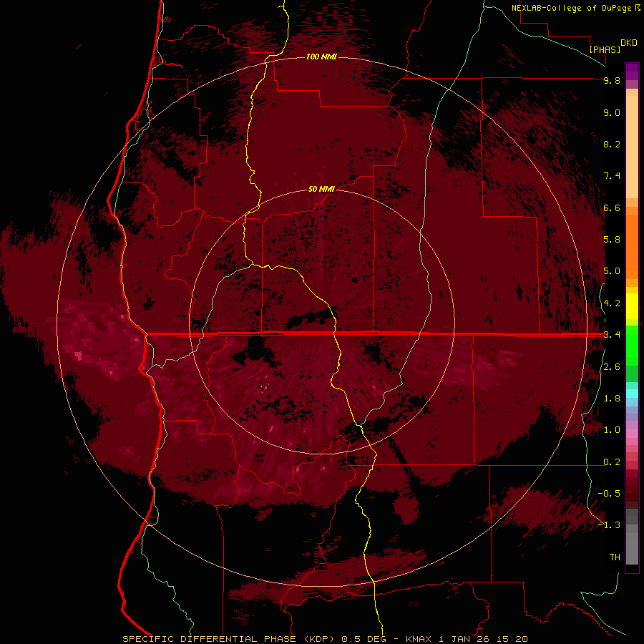The height and width of the screenshot is (644, 644).
Task: Click the 8.2 value on the color scale
Action: [x=612, y=144]
